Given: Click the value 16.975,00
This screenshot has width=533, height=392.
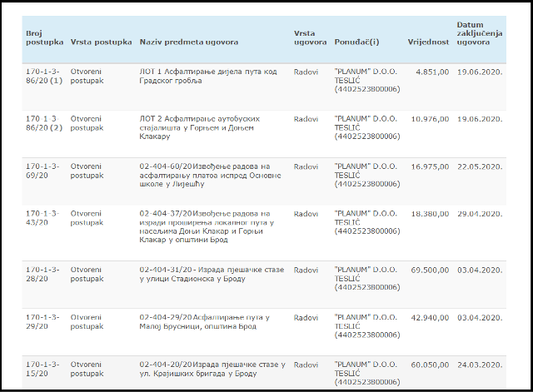Looking at the screenshot, I should coord(430,166).
